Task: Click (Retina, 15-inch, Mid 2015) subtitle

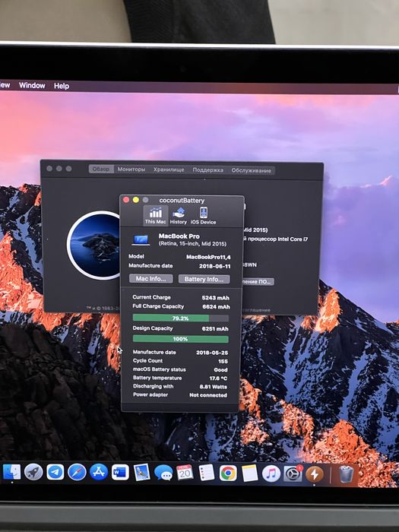Action: pyautogui.click(x=192, y=244)
